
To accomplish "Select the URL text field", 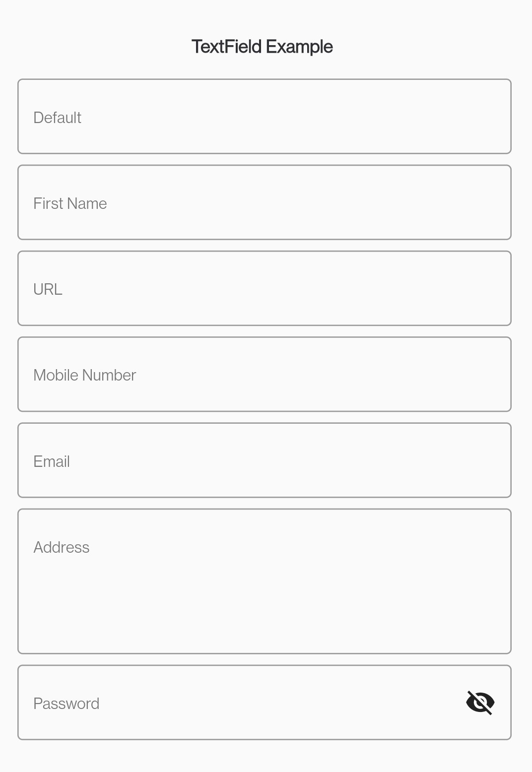I will coord(265,288).
